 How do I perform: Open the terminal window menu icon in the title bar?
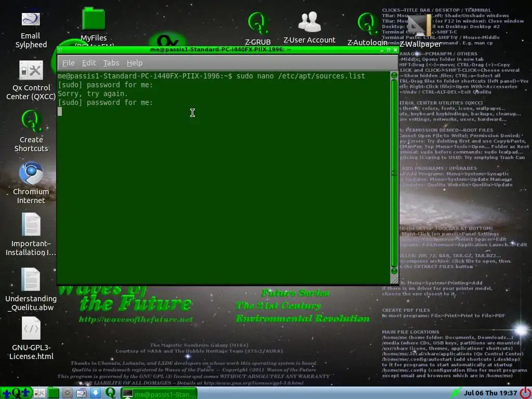click(60, 50)
